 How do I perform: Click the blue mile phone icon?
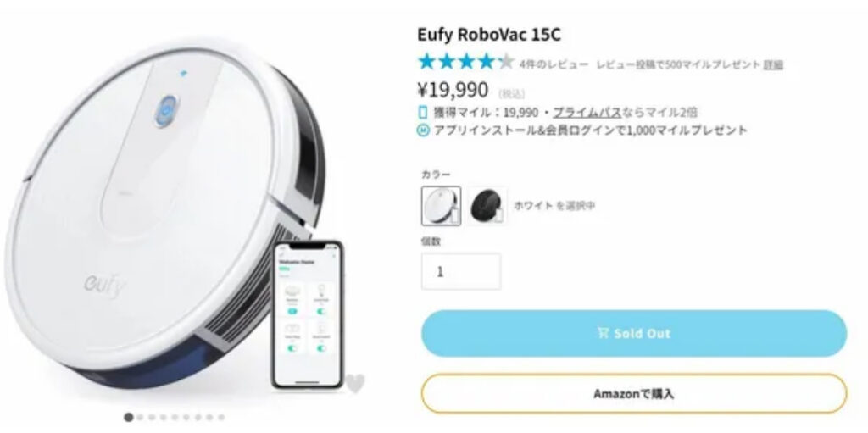tap(423, 113)
